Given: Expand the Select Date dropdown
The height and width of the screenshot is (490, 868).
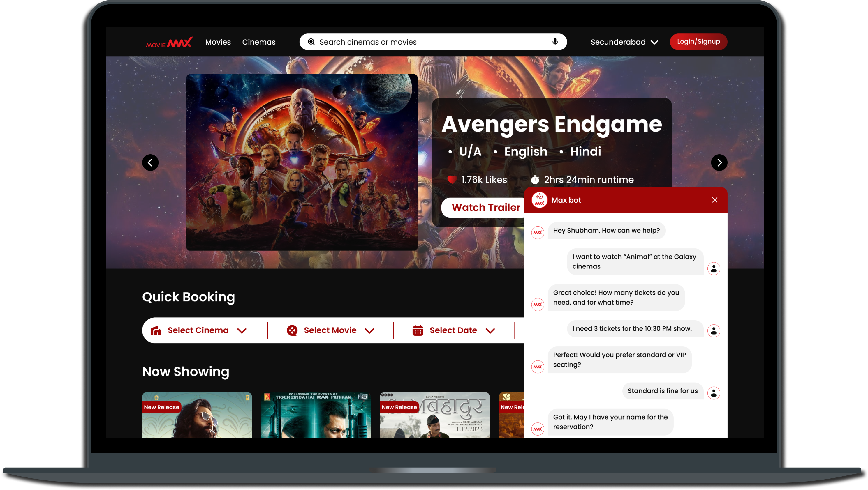Looking at the screenshot, I should click(454, 330).
